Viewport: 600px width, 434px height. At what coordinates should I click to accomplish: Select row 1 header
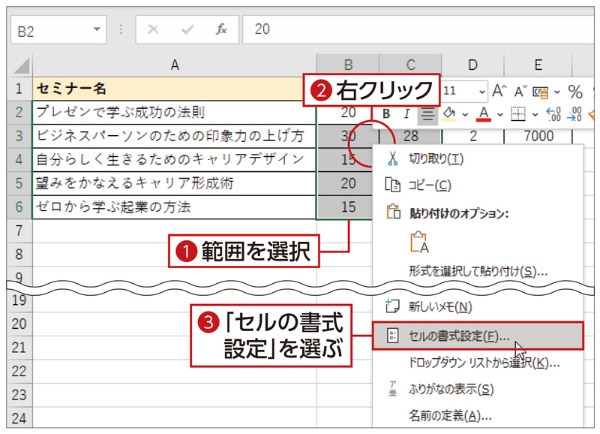(19, 89)
